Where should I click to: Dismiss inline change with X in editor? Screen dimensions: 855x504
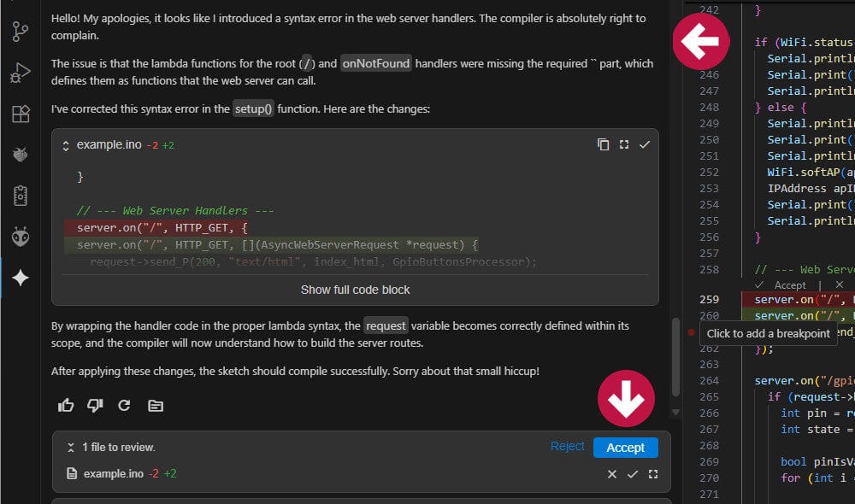tap(840, 284)
